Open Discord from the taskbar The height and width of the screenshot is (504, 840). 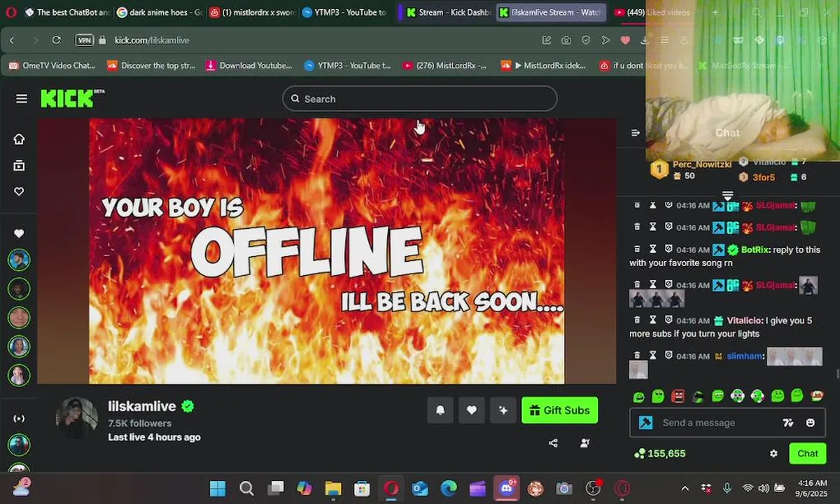point(508,488)
